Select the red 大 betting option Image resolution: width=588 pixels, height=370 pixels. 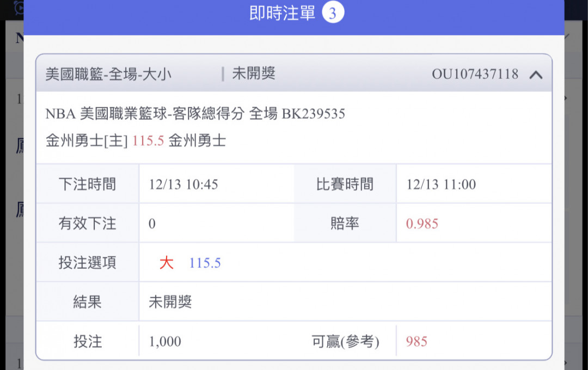coord(166,263)
